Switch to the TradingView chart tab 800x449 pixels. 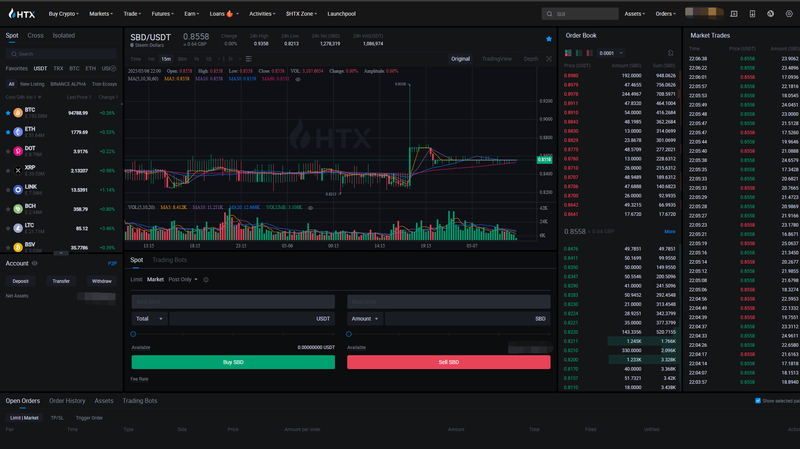click(x=496, y=59)
